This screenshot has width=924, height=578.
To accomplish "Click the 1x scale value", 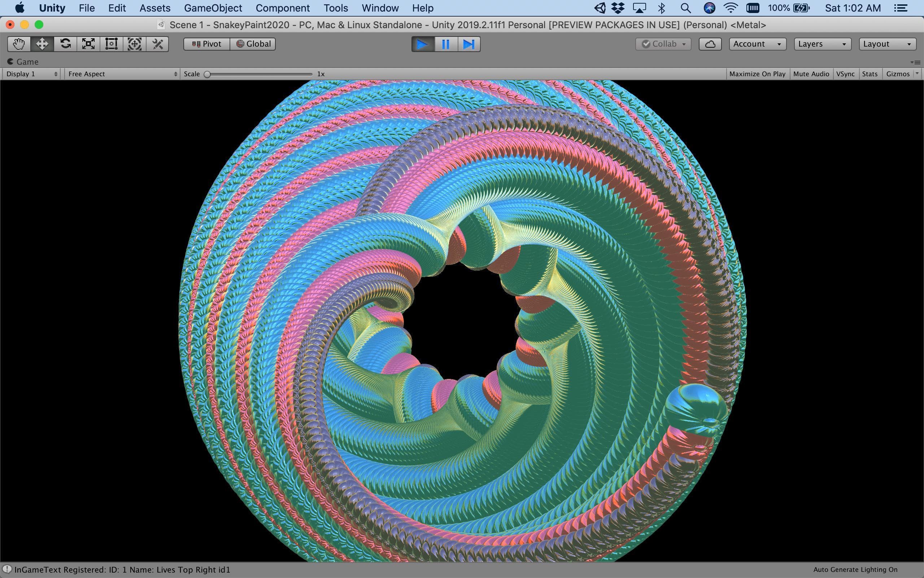I will coord(321,74).
